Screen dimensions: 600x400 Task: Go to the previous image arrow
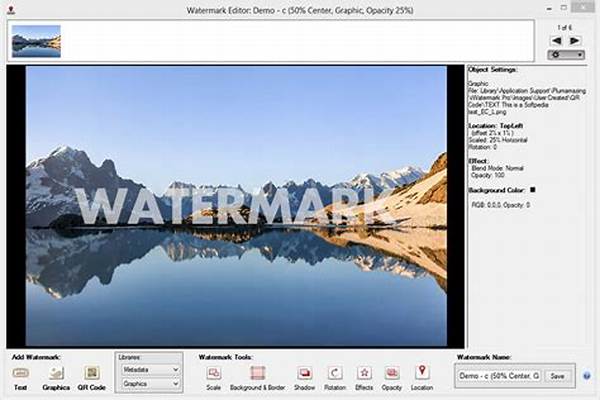557,41
